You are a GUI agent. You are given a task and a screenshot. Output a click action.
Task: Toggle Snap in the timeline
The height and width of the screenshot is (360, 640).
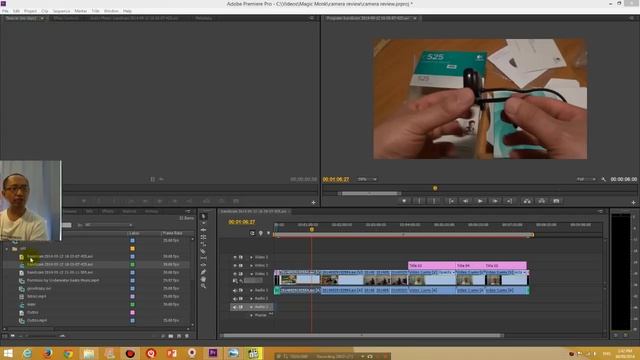click(252, 233)
